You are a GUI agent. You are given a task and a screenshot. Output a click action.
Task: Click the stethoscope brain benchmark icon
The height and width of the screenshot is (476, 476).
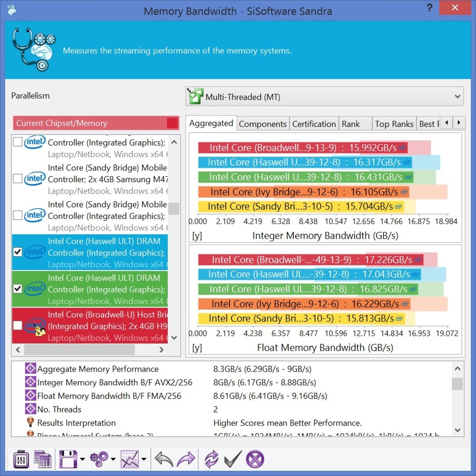point(34,50)
